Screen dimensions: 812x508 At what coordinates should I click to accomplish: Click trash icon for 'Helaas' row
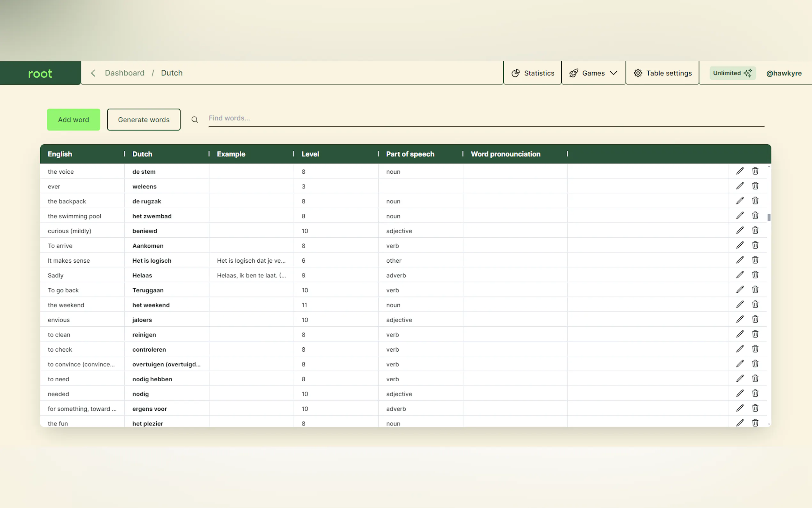coord(755,275)
